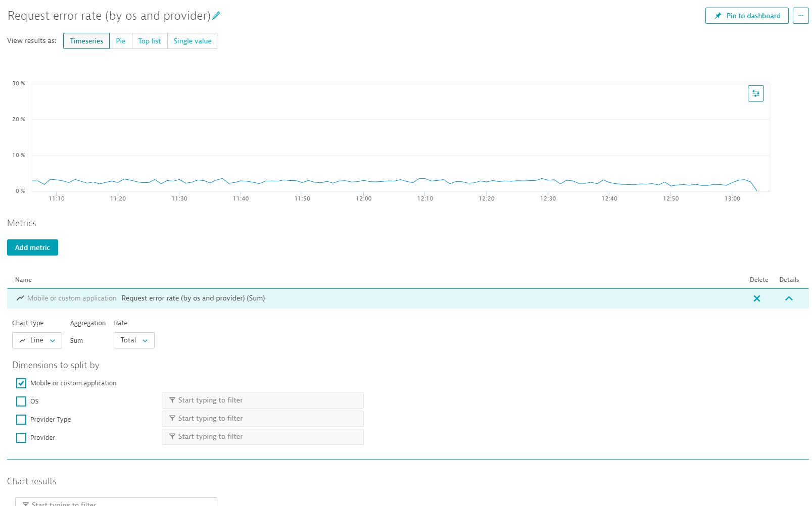
Task: Focus the Provider Type filter field
Action: click(x=268, y=418)
